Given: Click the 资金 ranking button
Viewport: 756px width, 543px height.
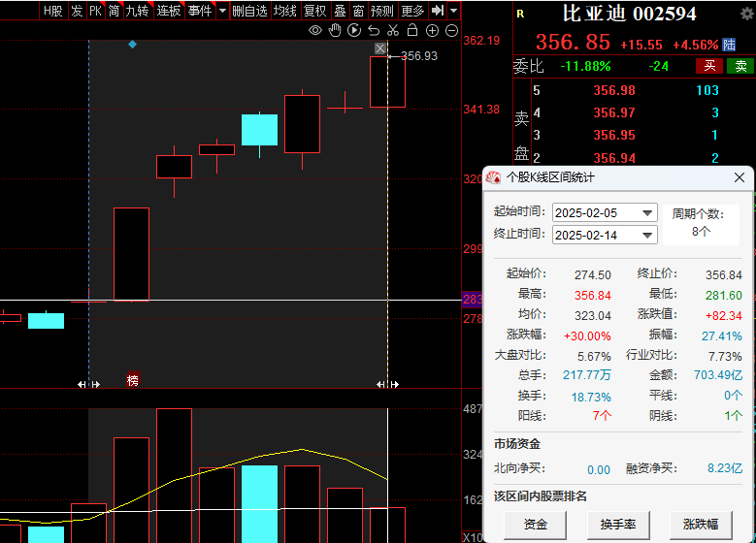Looking at the screenshot, I should (x=535, y=525).
